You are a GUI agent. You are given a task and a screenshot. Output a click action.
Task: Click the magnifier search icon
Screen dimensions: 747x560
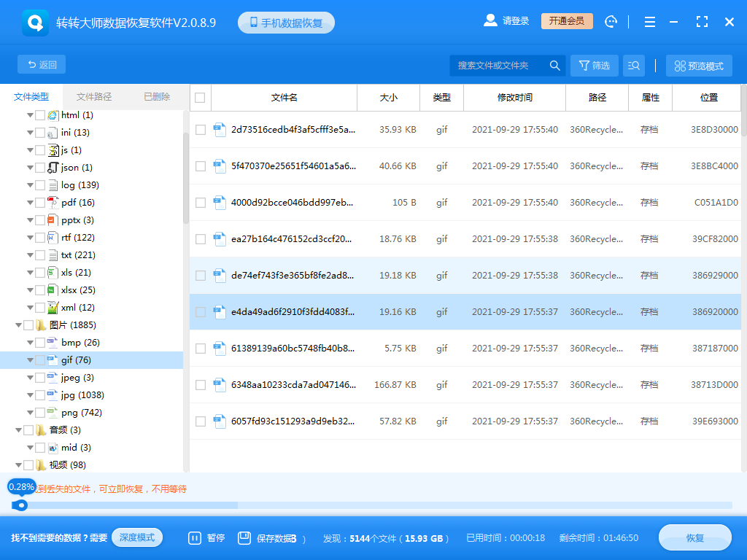pos(555,65)
